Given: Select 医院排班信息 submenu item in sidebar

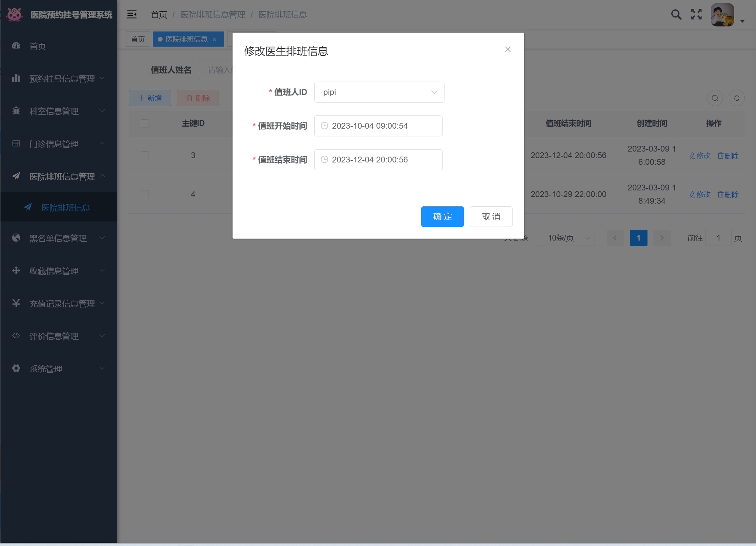Looking at the screenshot, I should pos(65,208).
